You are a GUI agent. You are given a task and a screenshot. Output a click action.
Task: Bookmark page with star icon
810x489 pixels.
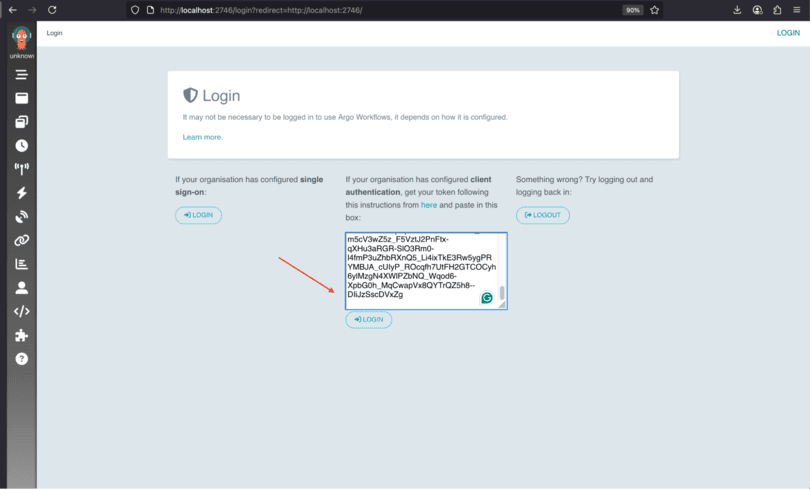coord(655,10)
